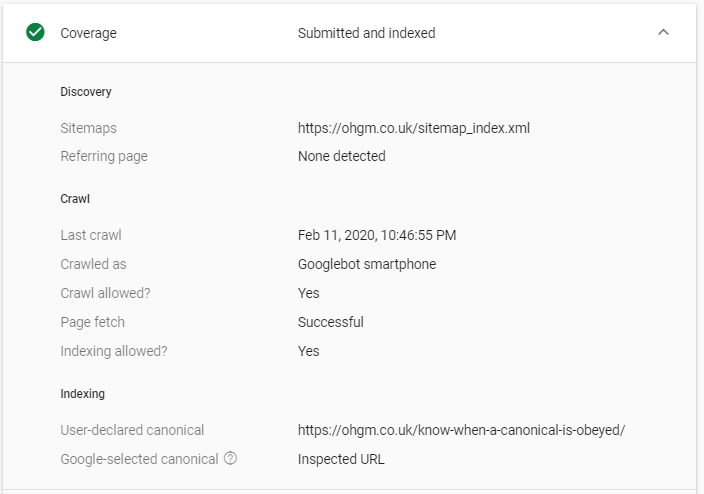Click the green Coverage checkmark icon

(x=35, y=32)
